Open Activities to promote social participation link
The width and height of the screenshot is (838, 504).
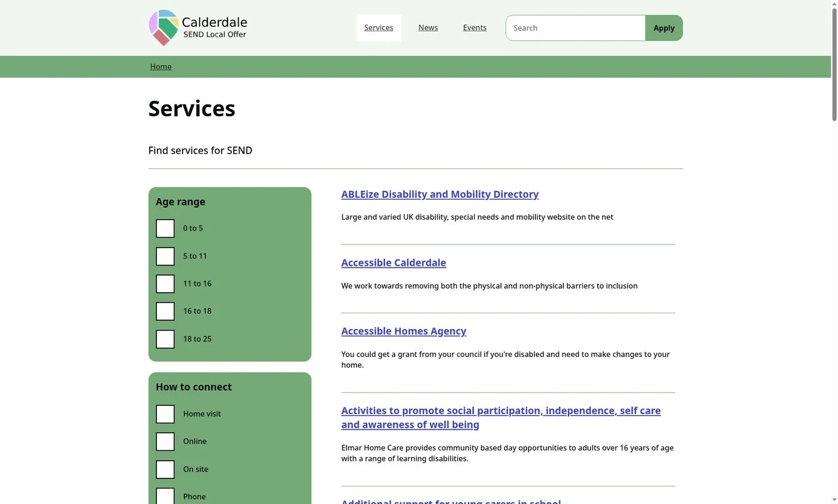point(501,418)
